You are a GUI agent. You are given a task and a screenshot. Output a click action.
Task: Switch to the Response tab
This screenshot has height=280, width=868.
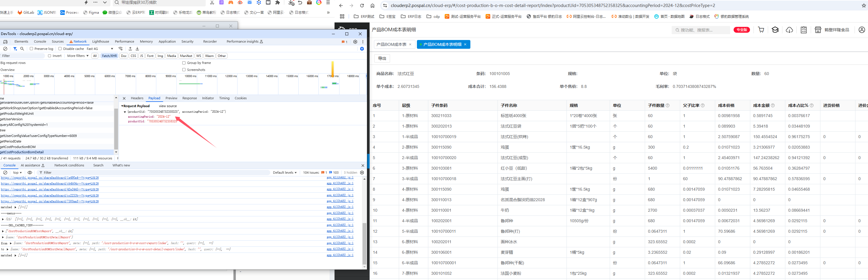point(189,98)
